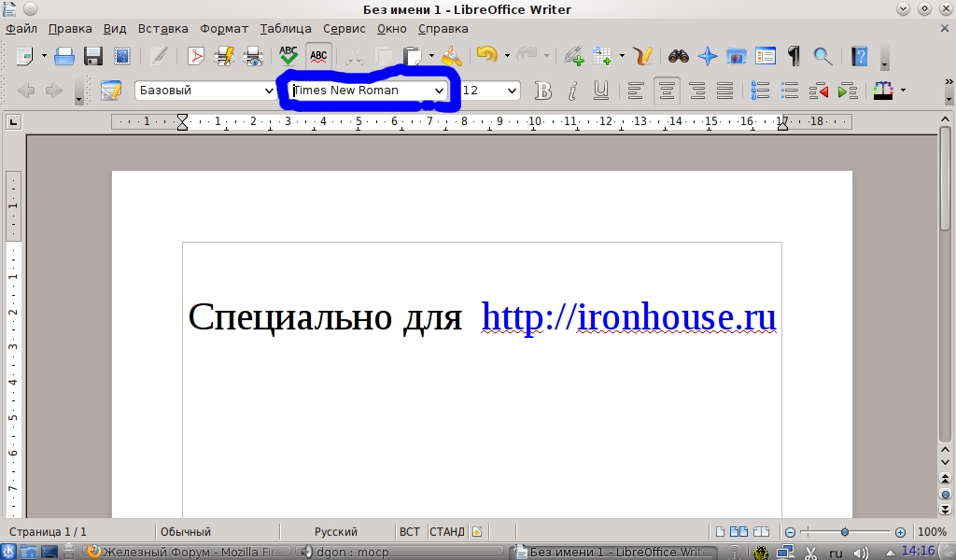Toggle nonprinting characters pilcrow button
The width and height of the screenshot is (956, 560).
tap(794, 56)
